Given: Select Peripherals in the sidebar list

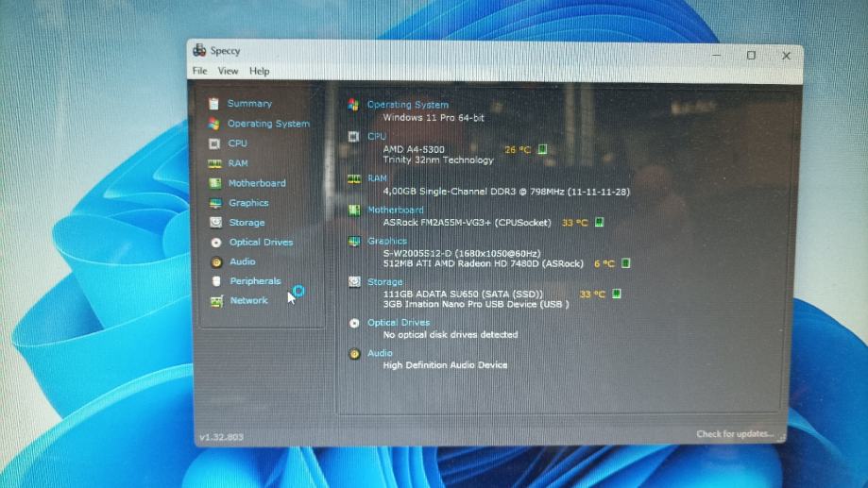Looking at the screenshot, I should tap(255, 281).
